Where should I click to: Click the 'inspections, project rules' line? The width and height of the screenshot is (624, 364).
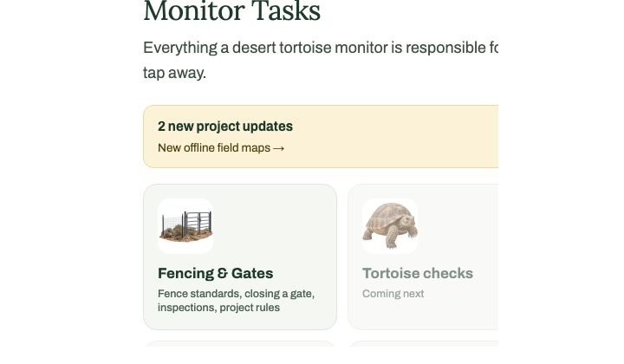(218, 308)
